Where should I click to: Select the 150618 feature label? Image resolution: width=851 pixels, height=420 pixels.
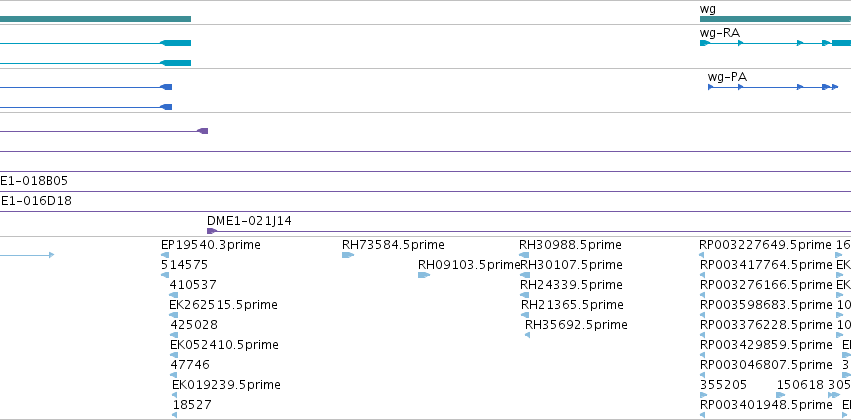(x=801, y=385)
